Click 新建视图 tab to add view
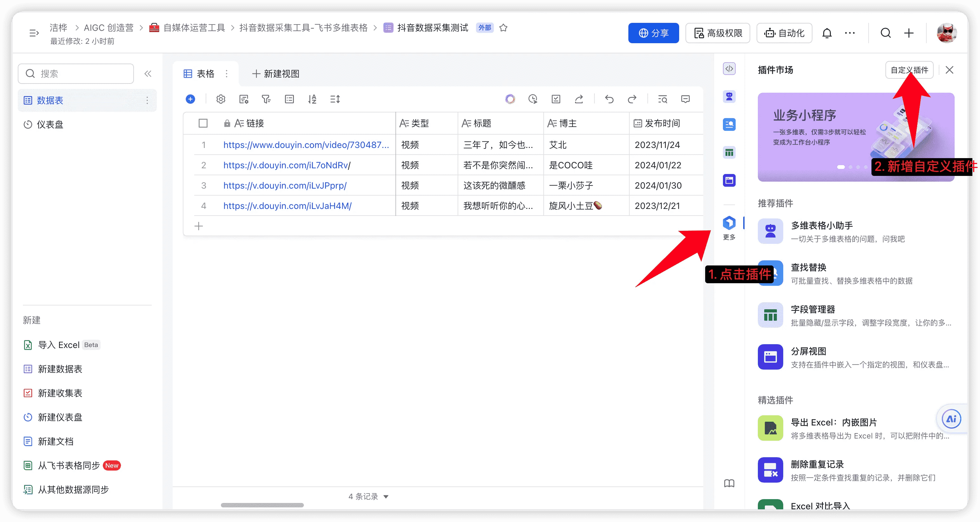The width and height of the screenshot is (980, 522). 276,73
